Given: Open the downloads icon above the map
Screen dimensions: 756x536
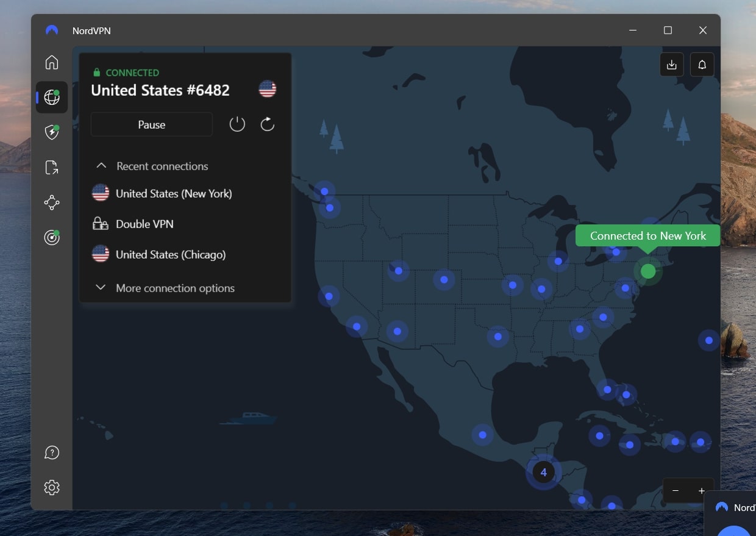Looking at the screenshot, I should point(671,64).
